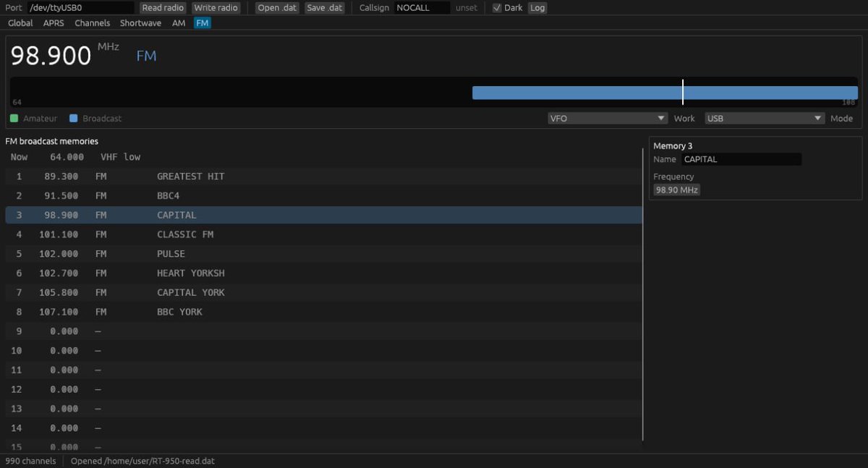868x468 pixels.
Task: Select the PULSE memory row
Action: [323, 254]
